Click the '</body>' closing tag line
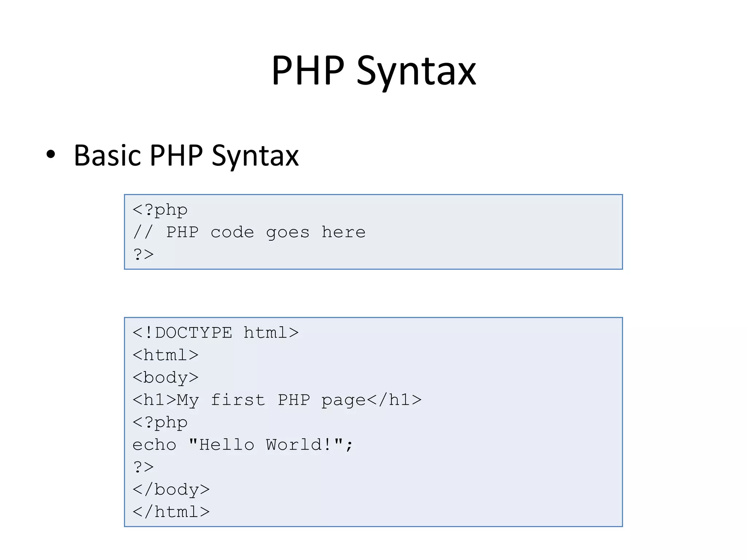The width and height of the screenshot is (747, 560). (x=171, y=490)
